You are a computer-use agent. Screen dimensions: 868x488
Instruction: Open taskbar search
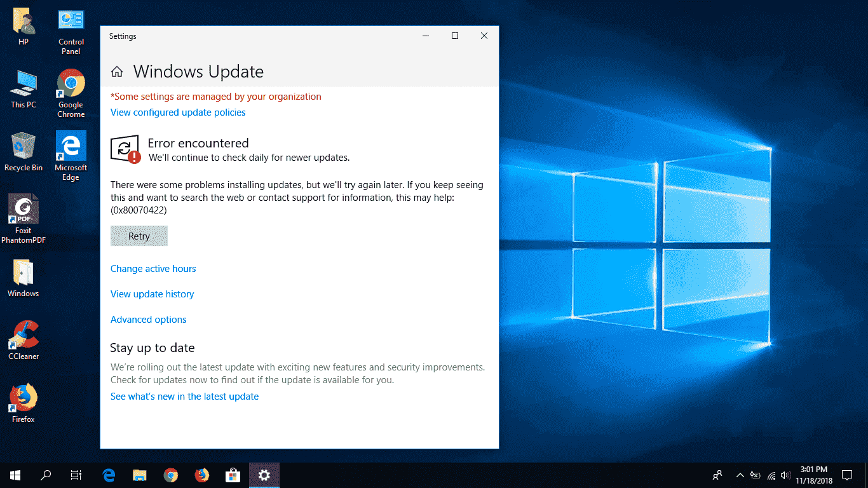[46, 475]
